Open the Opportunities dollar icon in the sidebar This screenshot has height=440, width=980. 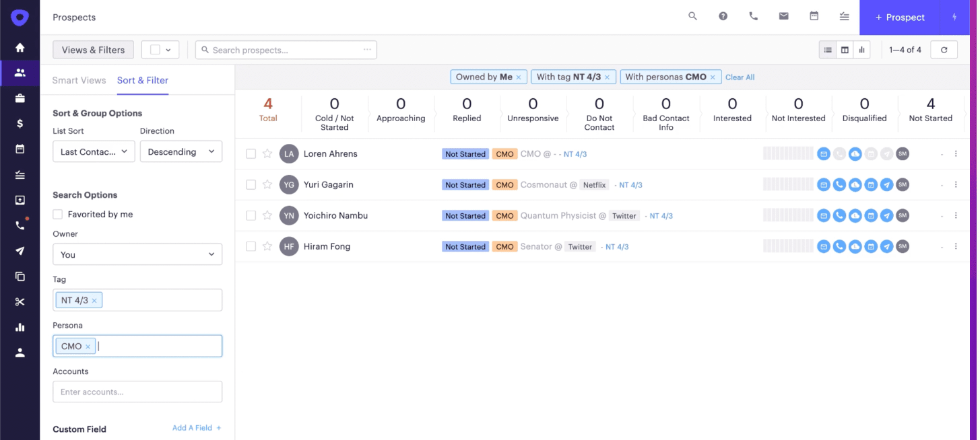click(x=20, y=122)
